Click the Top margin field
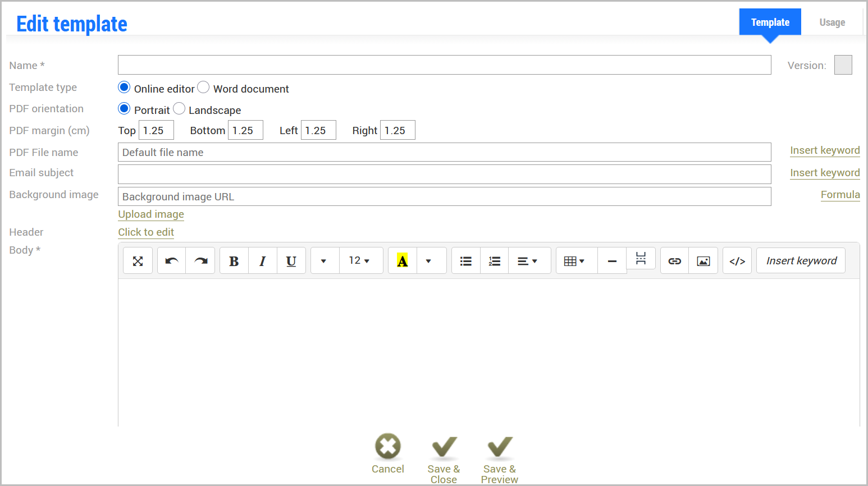This screenshot has width=868, height=486. (157, 130)
